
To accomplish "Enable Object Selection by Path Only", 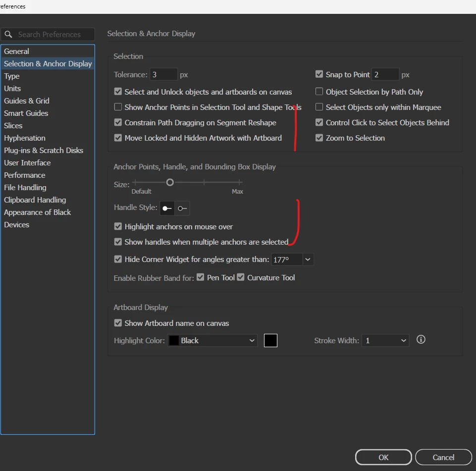I will coord(319,91).
